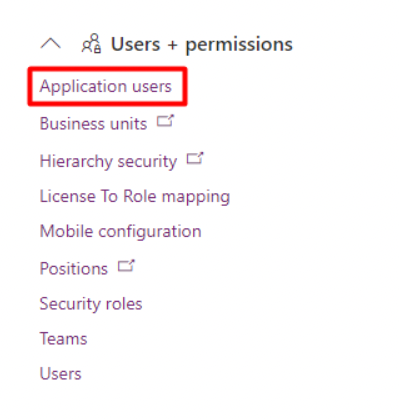Click the external-link icon beside Hierarchy security

point(195,158)
